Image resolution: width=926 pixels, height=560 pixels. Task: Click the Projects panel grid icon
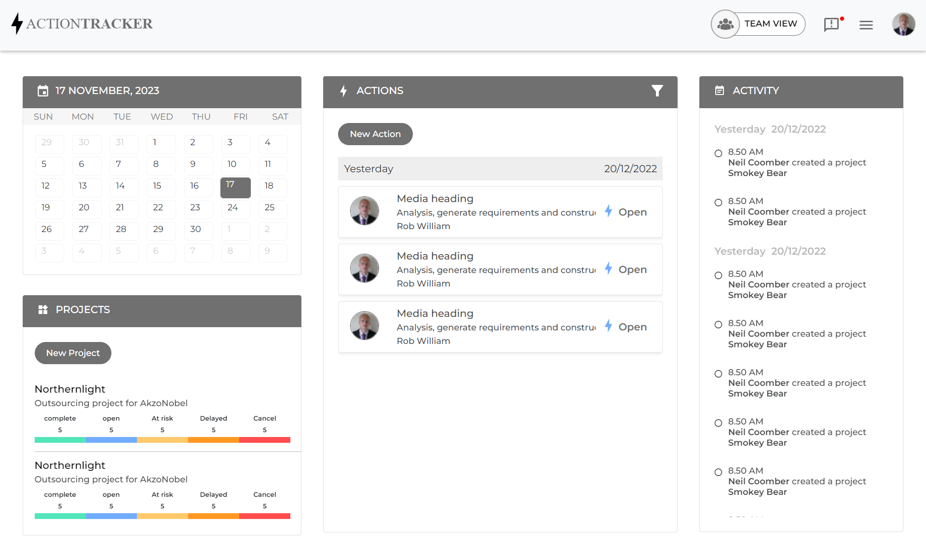click(x=43, y=310)
